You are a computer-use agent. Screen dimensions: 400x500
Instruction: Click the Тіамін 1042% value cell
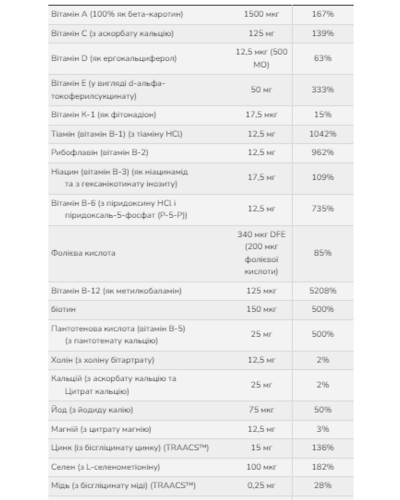click(x=323, y=134)
